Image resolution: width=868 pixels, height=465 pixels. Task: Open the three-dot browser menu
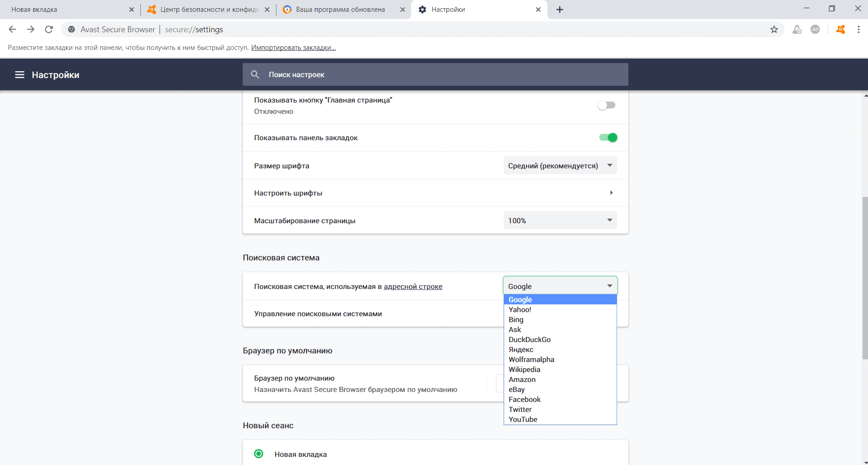(858, 29)
